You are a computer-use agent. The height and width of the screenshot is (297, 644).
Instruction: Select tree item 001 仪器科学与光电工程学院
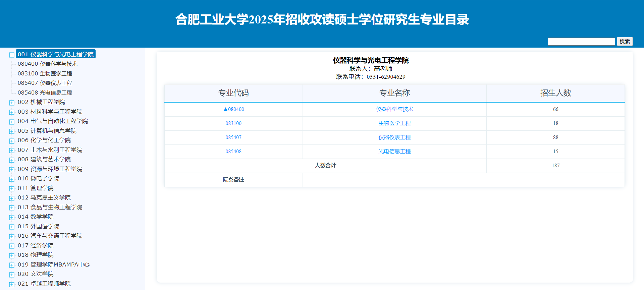(56, 54)
